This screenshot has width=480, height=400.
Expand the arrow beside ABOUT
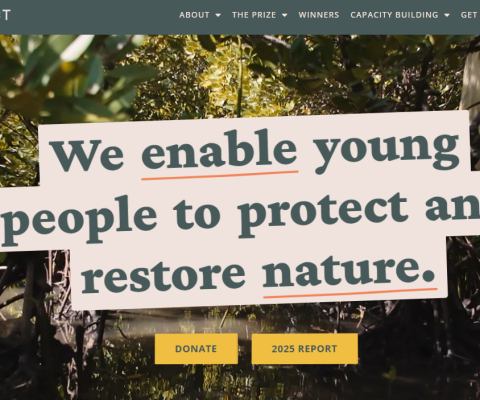218,15
